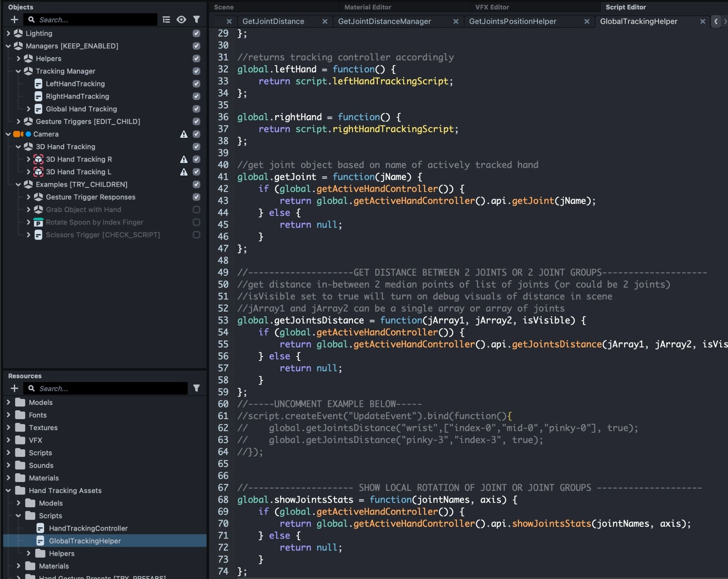Viewport: 728px width, 579px height.
Task: Select HandTrackingController script in Resources
Action: pyautogui.click(x=88, y=528)
